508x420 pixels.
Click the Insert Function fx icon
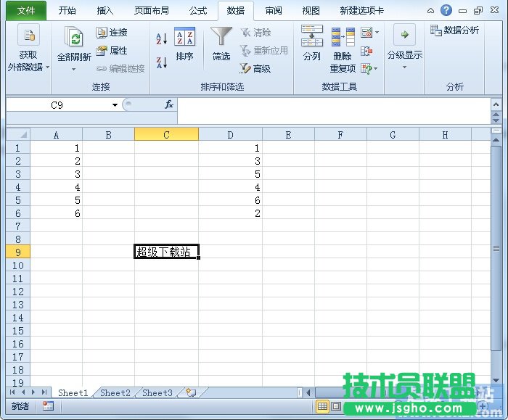click(168, 105)
